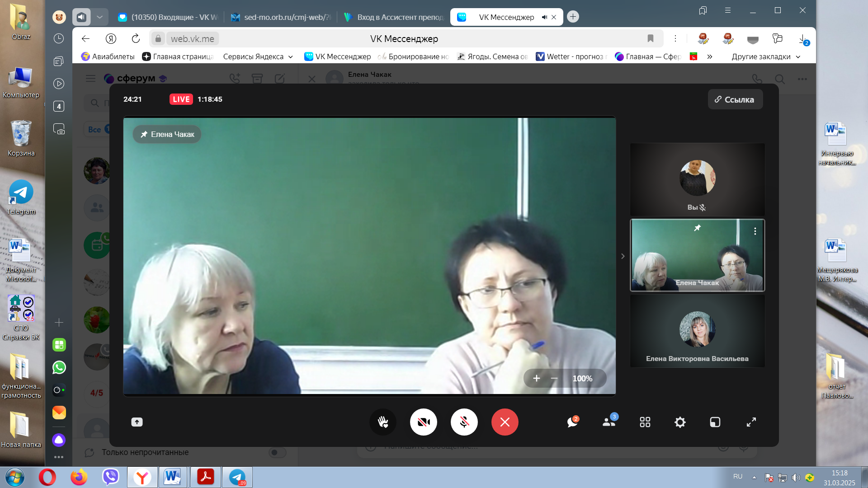This screenshot has height=488, width=868.
Task: End the call with red button
Action: 505,422
